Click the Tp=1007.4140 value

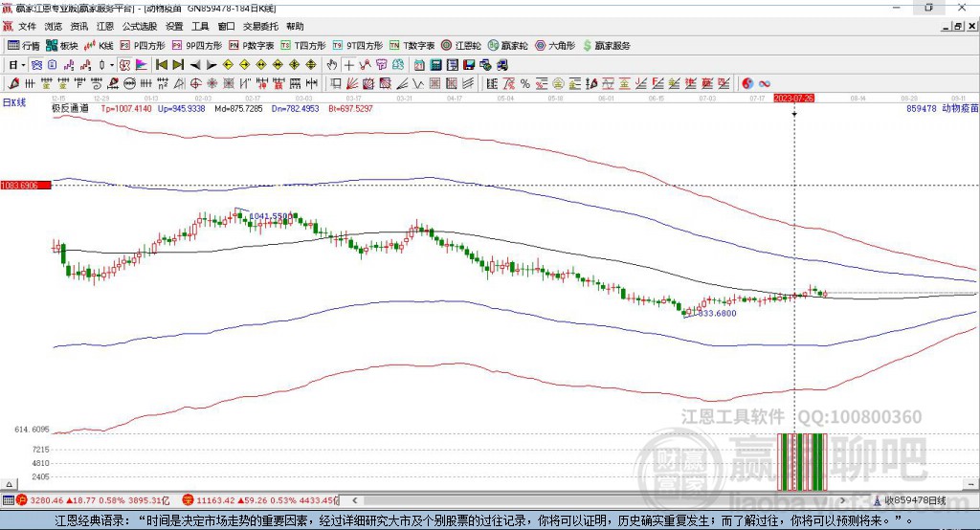(x=126, y=108)
